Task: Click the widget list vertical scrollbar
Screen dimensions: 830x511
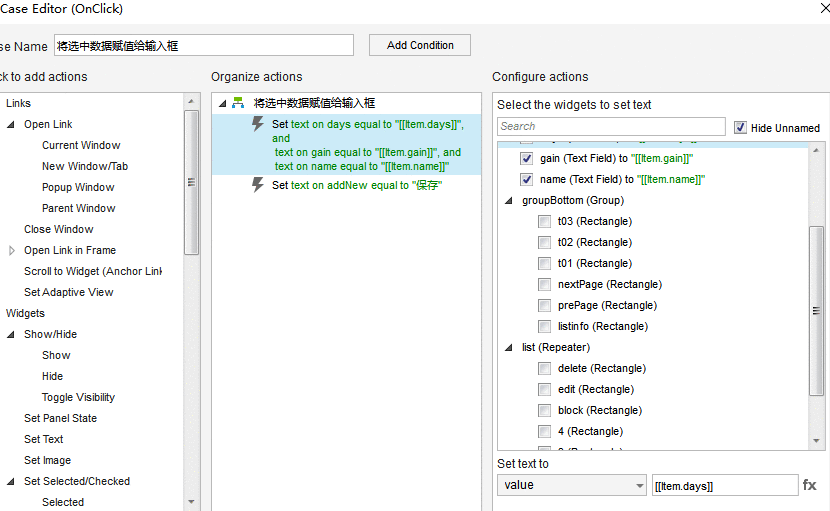Action: (816, 311)
